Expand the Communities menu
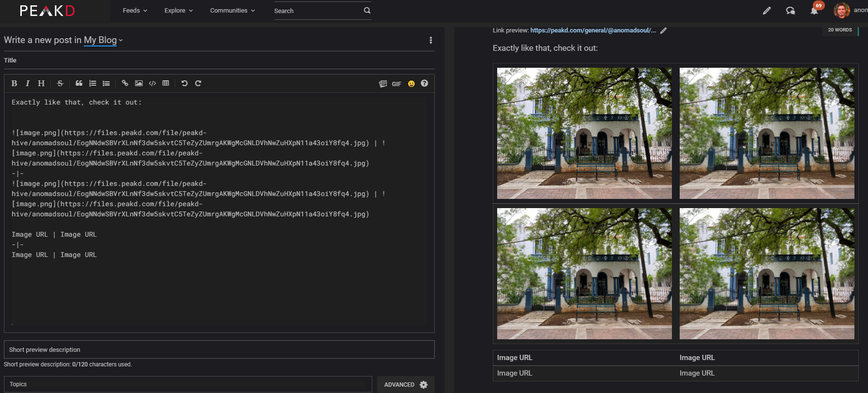 coord(232,11)
